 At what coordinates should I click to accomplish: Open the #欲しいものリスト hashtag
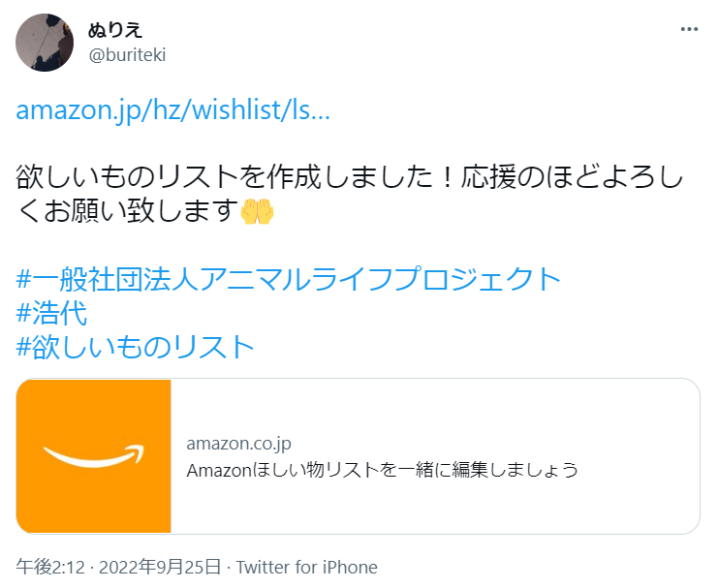click(x=135, y=347)
